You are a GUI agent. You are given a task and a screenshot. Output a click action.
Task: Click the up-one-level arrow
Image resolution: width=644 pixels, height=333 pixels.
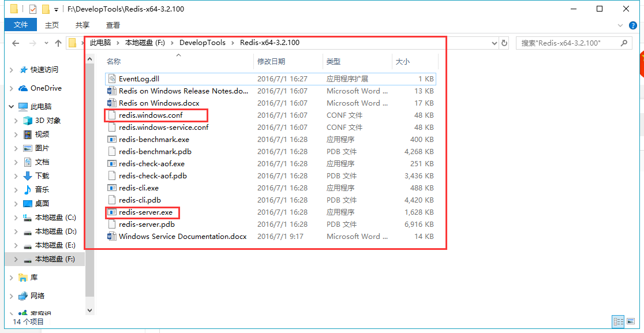point(58,43)
